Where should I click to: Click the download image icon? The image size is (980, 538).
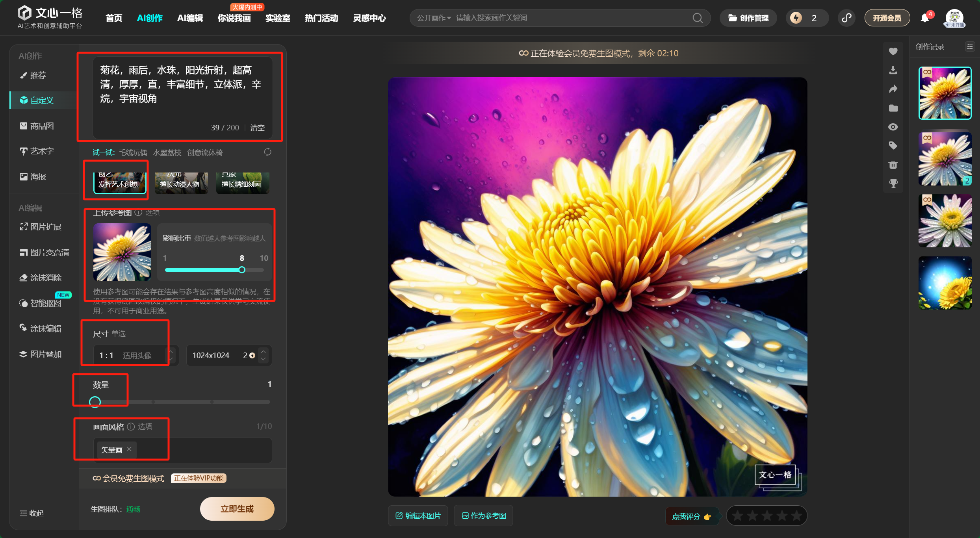coord(893,70)
